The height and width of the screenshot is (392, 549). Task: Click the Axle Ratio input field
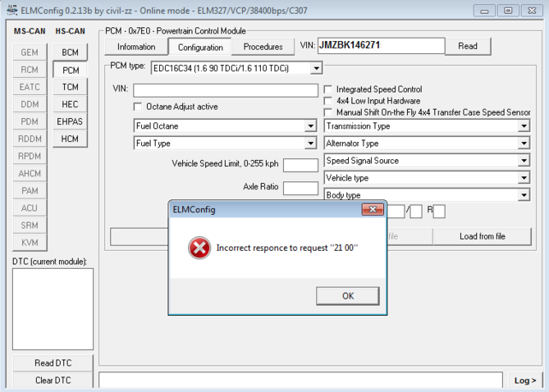300,188
